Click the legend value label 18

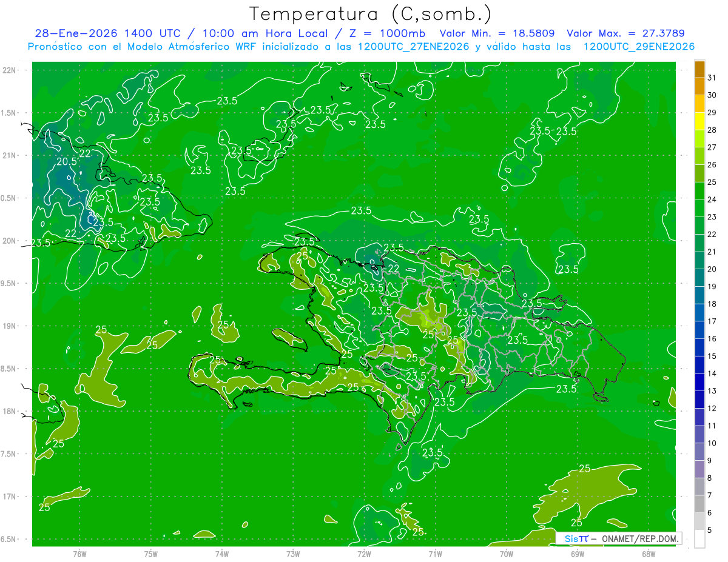(712, 304)
